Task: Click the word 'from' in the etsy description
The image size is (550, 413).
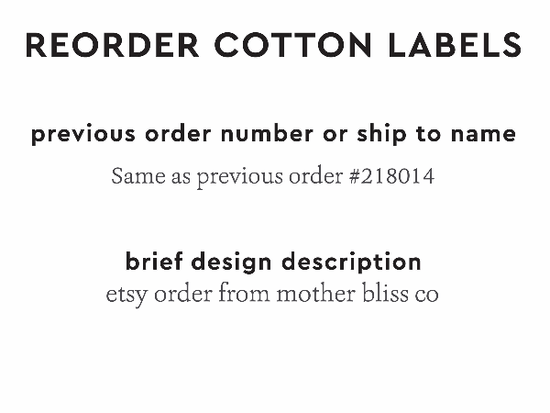Action: (x=244, y=293)
